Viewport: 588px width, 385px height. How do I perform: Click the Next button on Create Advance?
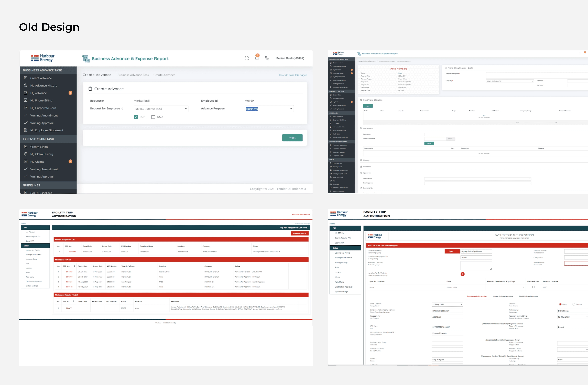292,138
